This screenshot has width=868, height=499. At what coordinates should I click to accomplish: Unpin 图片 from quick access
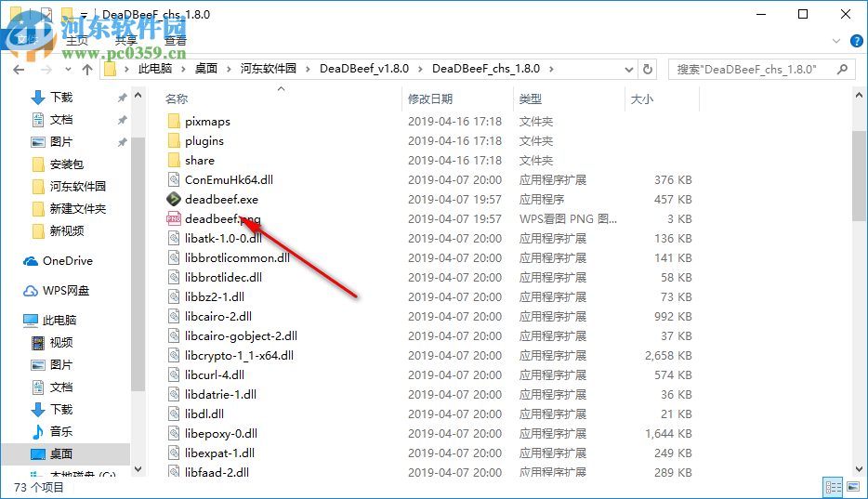tap(123, 142)
